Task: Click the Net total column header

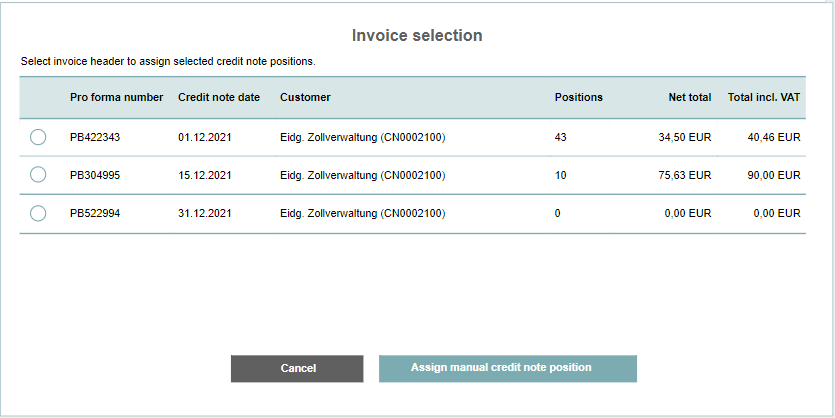Action: [x=690, y=98]
